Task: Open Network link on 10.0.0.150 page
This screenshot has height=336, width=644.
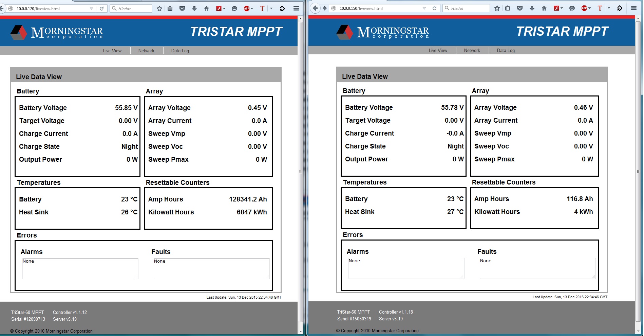Action: click(x=472, y=50)
